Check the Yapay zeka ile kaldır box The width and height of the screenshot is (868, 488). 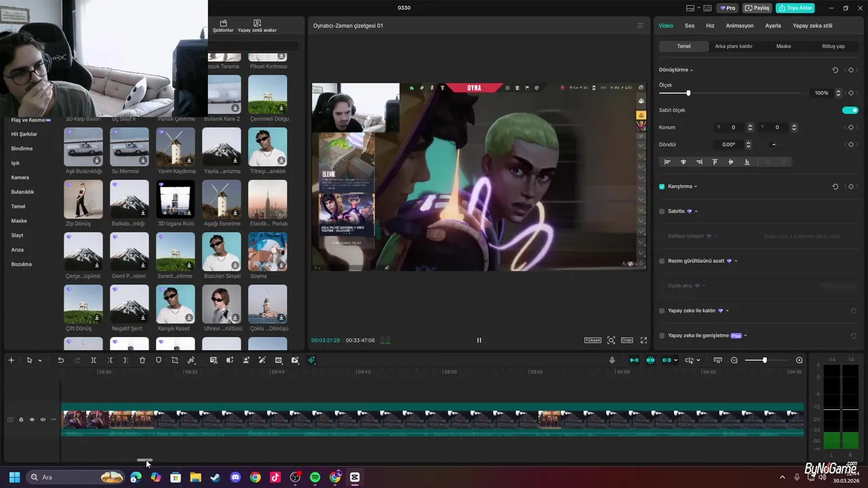coord(662,310)
